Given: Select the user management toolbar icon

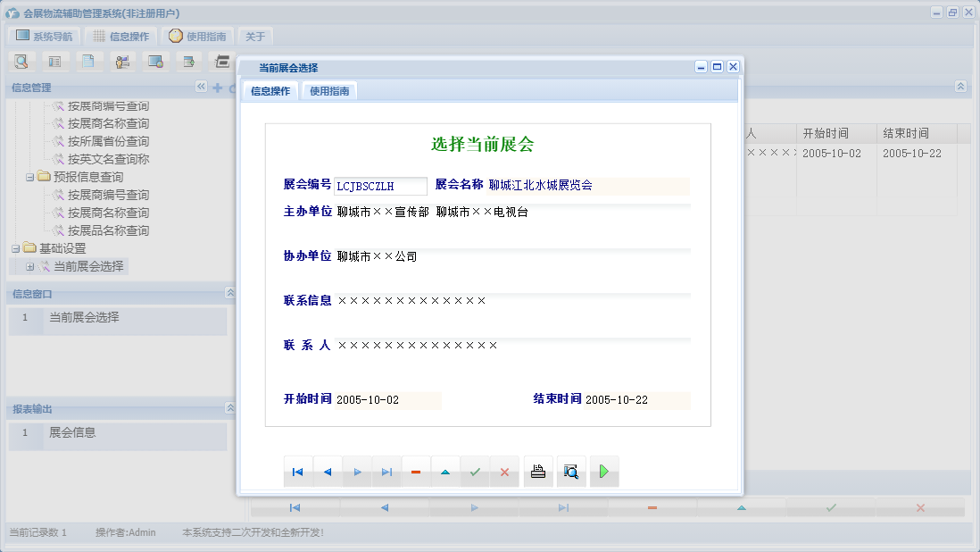Looking at the screenshot, I should (122, 61).
